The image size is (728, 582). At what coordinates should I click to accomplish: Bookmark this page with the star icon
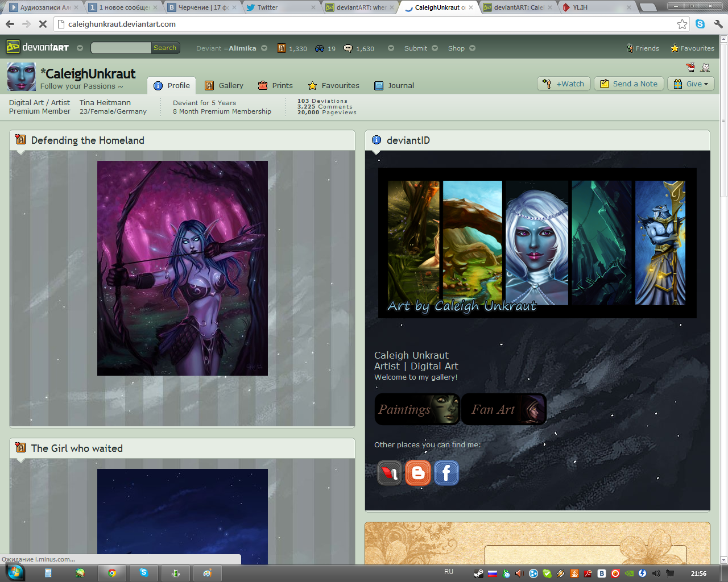(x=682, y=24)
